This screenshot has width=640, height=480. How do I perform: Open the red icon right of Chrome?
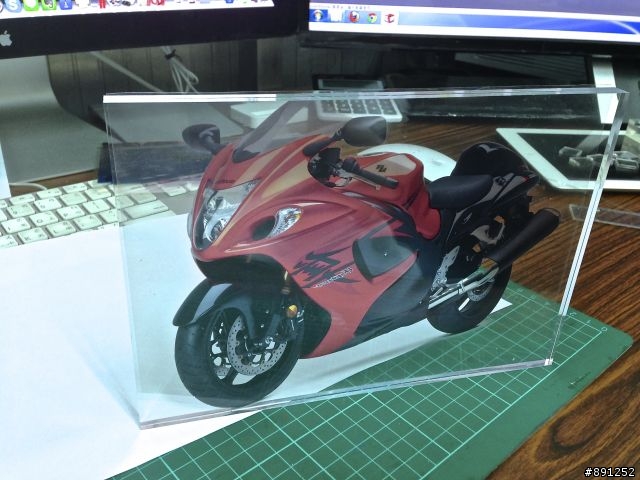pyautogui.click(x=389, y=18)
